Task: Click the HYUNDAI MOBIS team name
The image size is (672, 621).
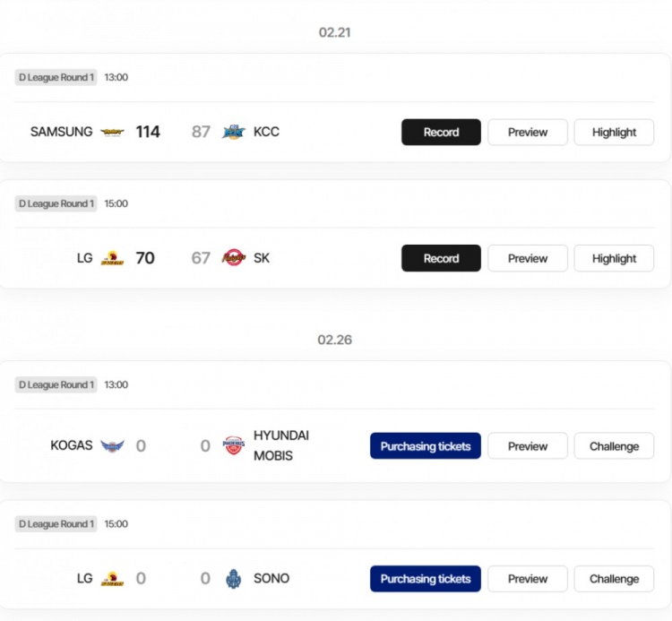Action: tap(280, 445)
